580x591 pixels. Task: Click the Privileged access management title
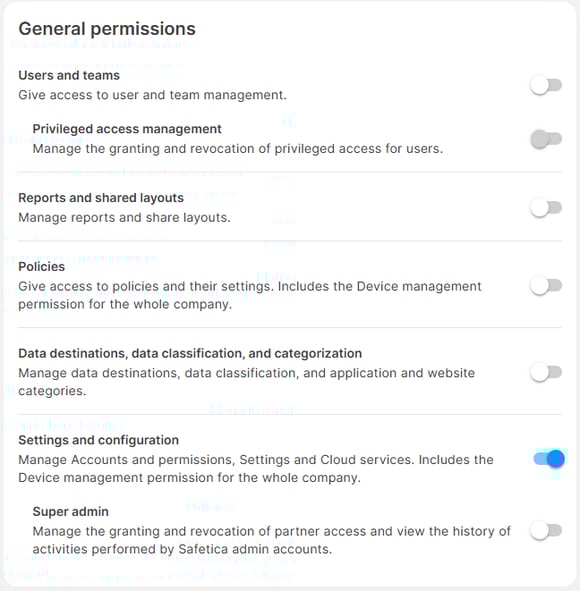(127, 129)
